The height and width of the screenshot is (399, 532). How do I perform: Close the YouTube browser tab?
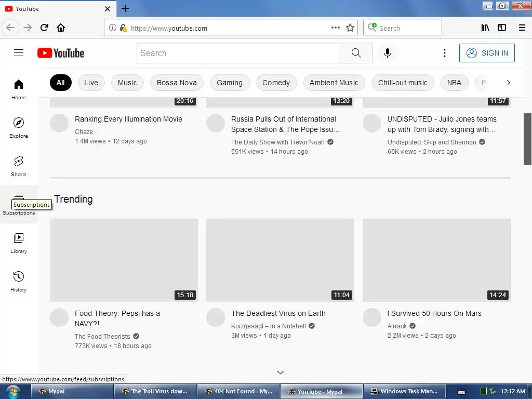107,9
